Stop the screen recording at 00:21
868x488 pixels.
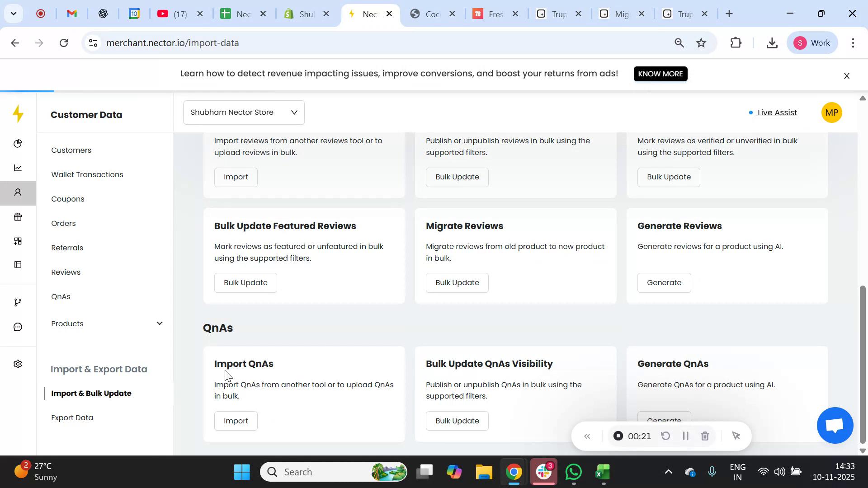pyautogui.click(x=618, y=436)
